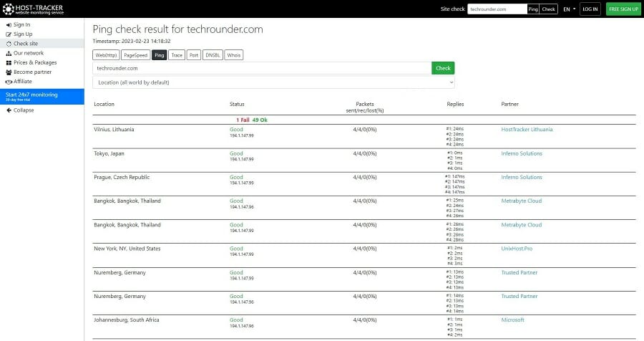Click the Check button in top bar

[x=548, y=9]
